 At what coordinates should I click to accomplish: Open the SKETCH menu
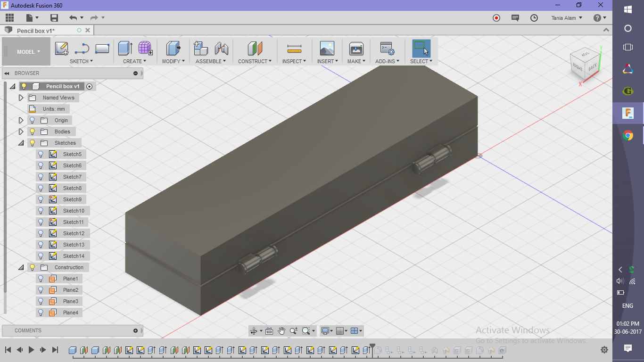coord(81,61)
